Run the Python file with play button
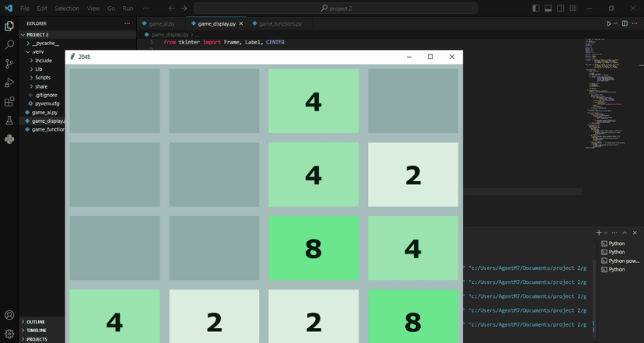The height and width of the screenshot is (343, 644). (x=609, y=23)
